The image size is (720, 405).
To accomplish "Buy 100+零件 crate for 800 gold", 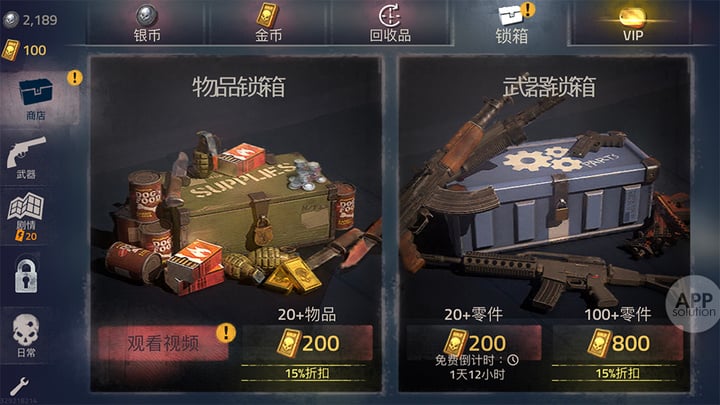I will [x=618, y=343].
